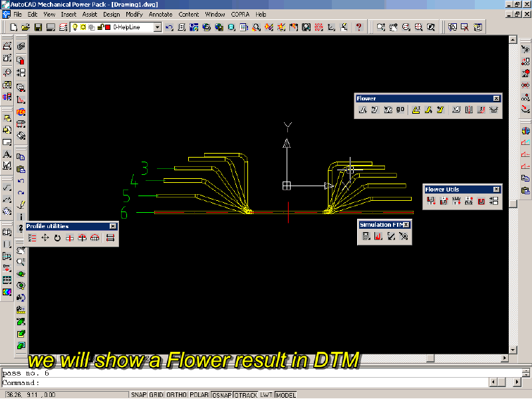Click the red question mark Help icon

click(x=358, y=27)
